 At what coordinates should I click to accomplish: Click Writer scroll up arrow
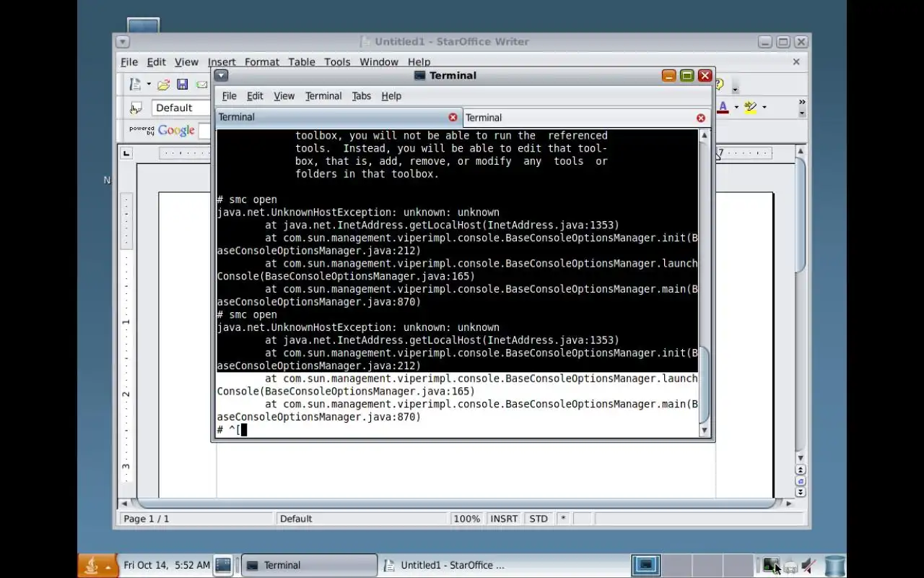tap(801, 151)
